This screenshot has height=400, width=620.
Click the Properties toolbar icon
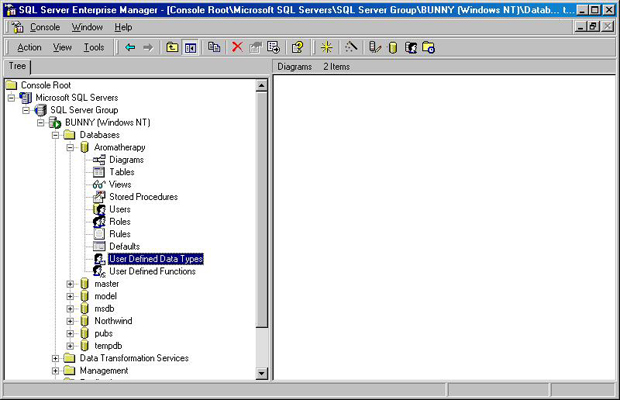[x=255, y=47]
